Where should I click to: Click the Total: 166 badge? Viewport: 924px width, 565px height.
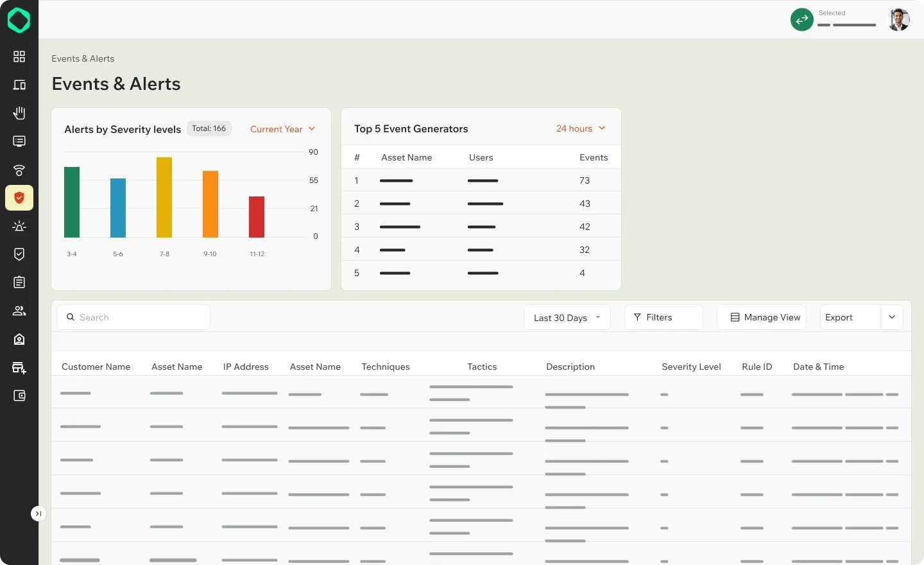(209, 128)
